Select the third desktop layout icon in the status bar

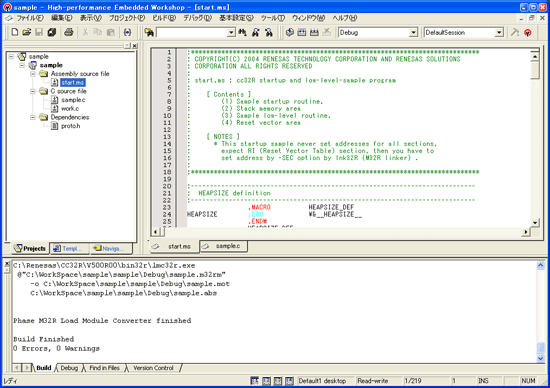(278, 381)
